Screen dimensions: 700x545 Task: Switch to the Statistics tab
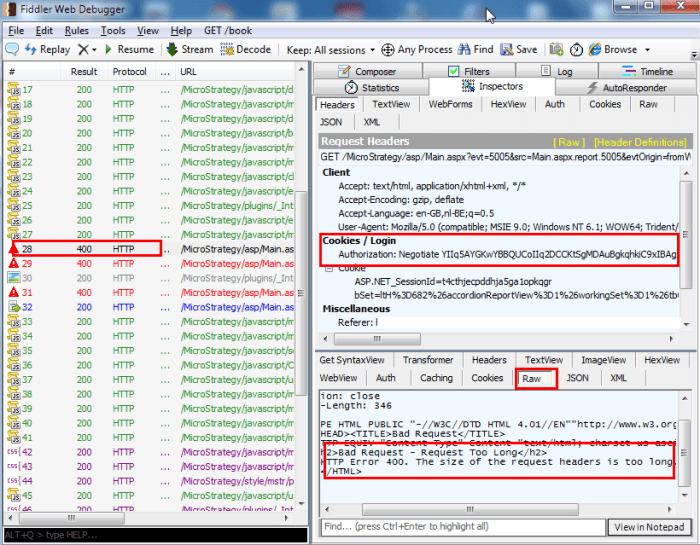pos(372,87)
